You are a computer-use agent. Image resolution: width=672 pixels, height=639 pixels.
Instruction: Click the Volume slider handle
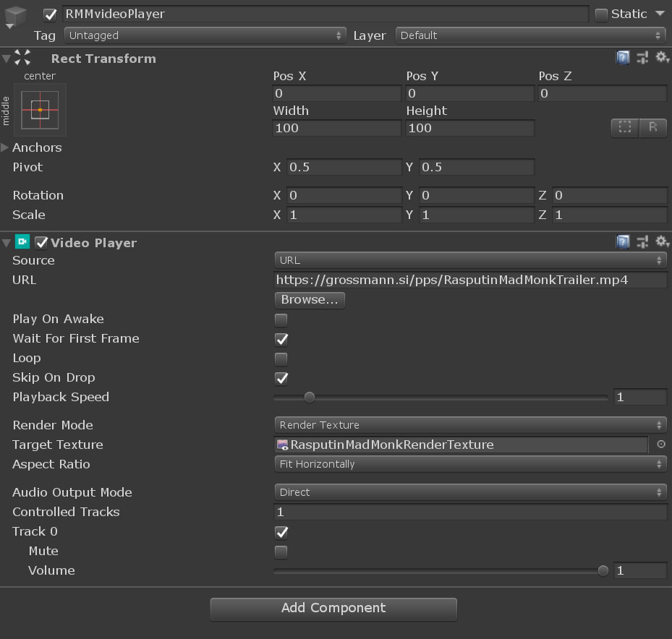(x=603, y=570)
